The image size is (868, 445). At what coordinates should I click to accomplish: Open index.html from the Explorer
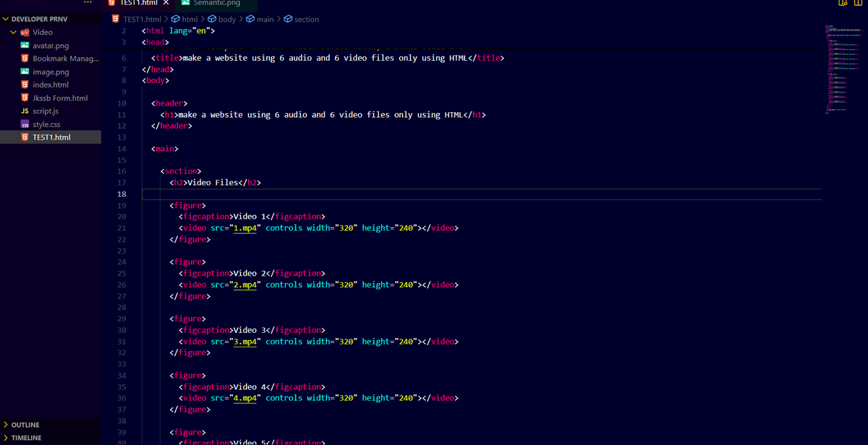tap(51, 85)
